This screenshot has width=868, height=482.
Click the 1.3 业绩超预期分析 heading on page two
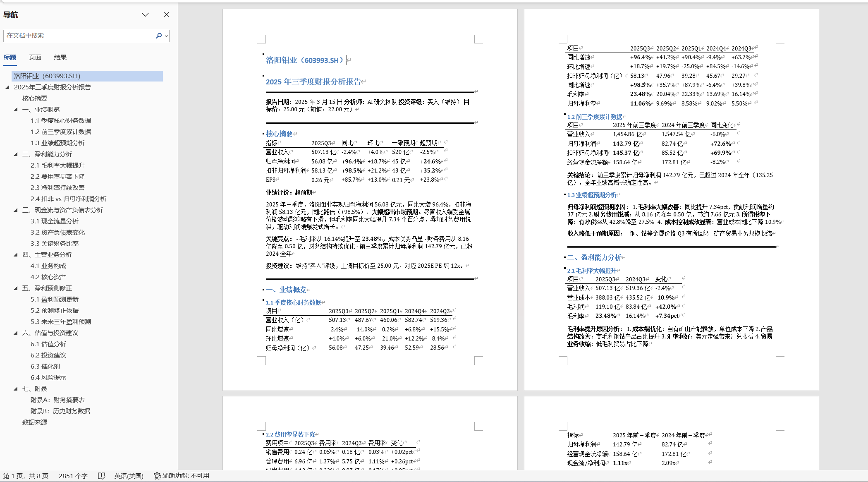pos(592,195)
